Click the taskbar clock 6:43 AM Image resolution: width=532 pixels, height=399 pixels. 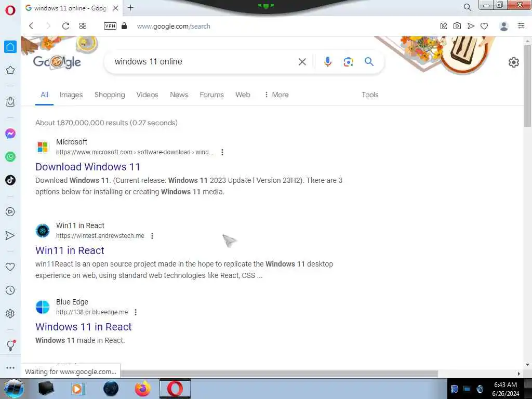coord(505,385)
